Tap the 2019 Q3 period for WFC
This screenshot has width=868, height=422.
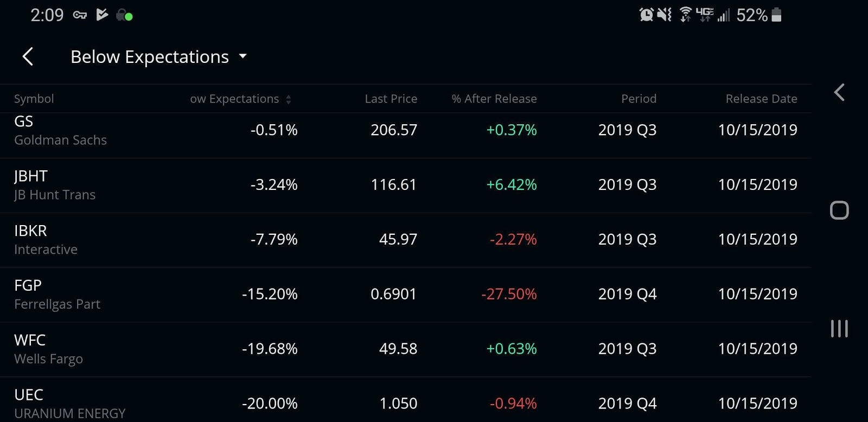coord(627,349)
